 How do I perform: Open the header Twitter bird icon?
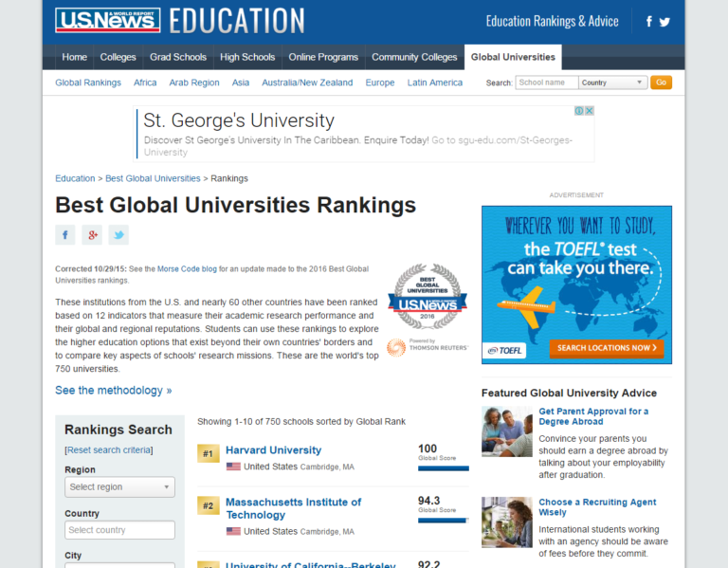664,22
